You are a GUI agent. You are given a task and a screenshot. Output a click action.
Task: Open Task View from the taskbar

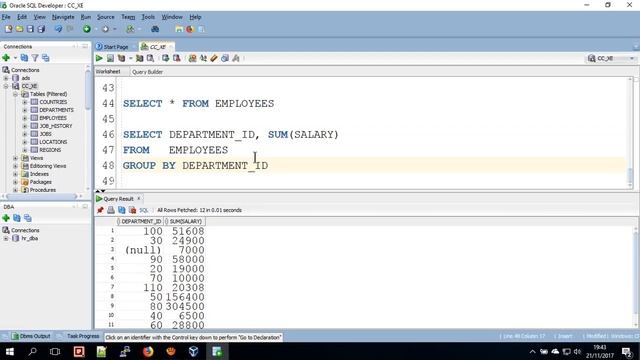point(55,351)
